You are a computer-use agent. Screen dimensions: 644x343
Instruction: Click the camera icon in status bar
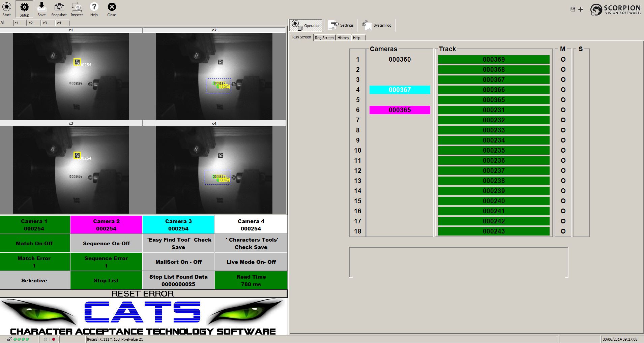click(9, 339)
